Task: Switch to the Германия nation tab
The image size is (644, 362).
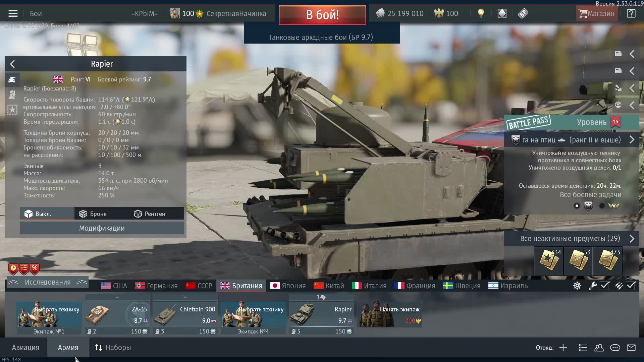Action: coord(156,286)
